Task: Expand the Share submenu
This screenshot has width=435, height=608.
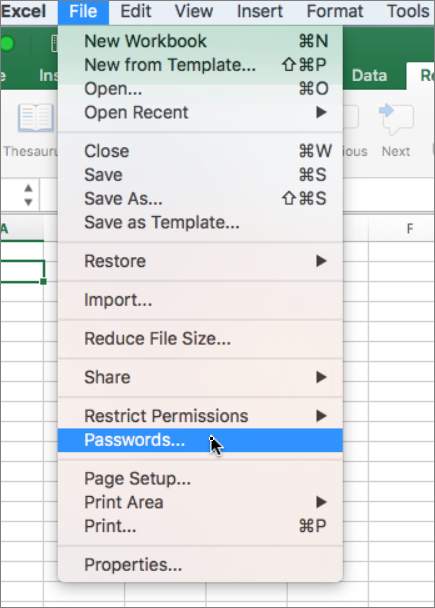Action: [x=200, y=377]
